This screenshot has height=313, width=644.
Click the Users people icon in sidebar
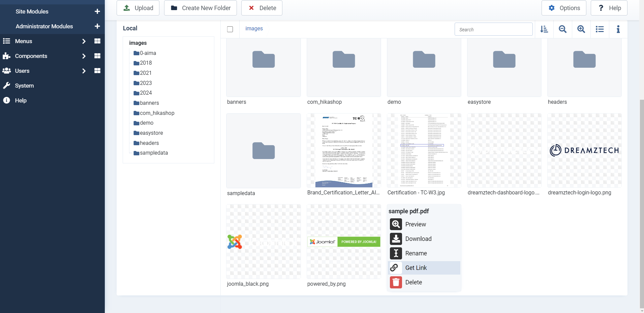[6, 71]
